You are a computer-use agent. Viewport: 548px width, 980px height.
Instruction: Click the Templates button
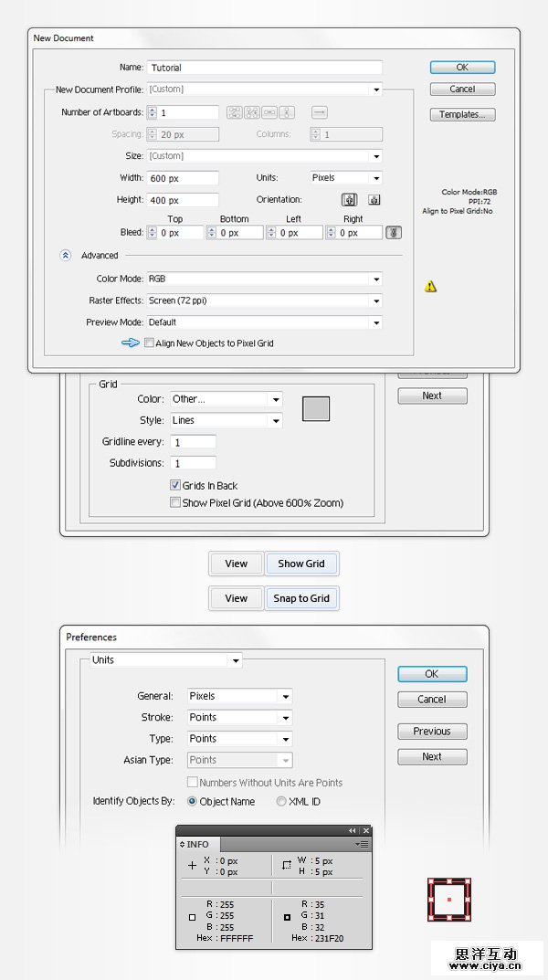click(462, 115)
